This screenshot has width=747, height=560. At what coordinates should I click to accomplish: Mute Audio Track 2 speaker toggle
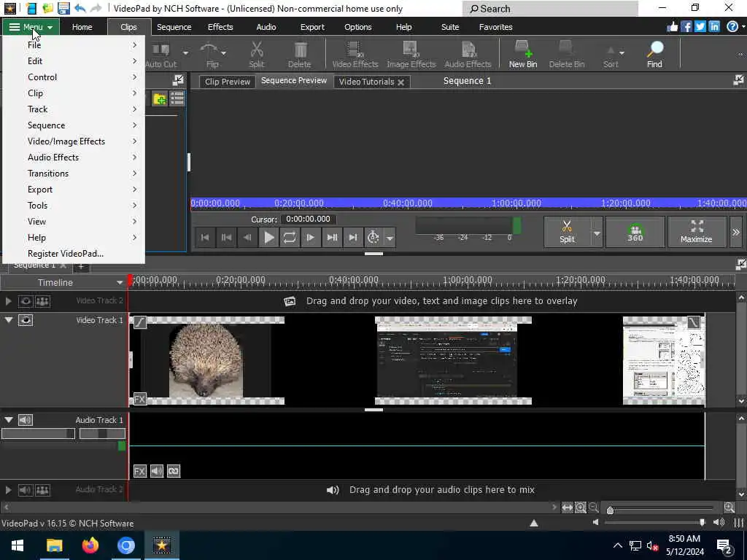[26, 489]
